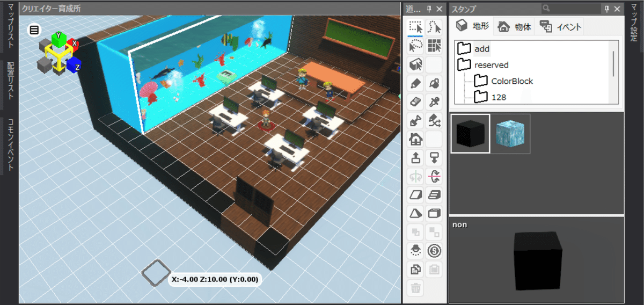Select the paint bucket fill tool
The image size is (644, 305).
pos(435,84)
